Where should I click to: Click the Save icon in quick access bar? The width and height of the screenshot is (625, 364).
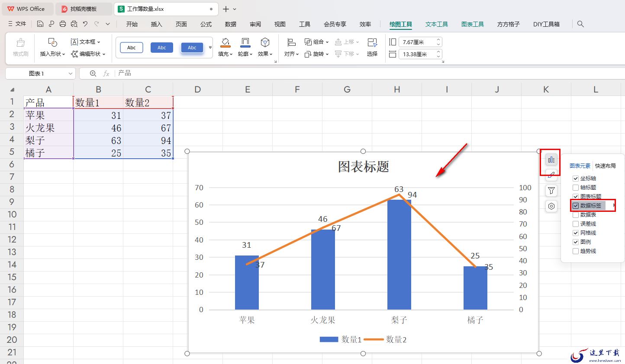[x=40, y=24]
